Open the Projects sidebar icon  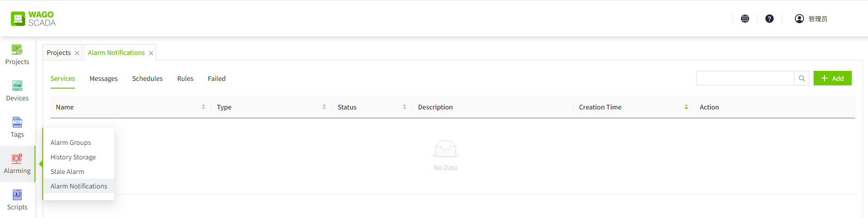[17, 54]
